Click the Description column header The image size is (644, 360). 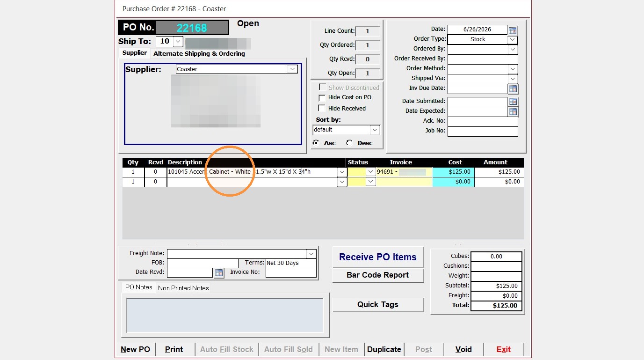[185, 162]
